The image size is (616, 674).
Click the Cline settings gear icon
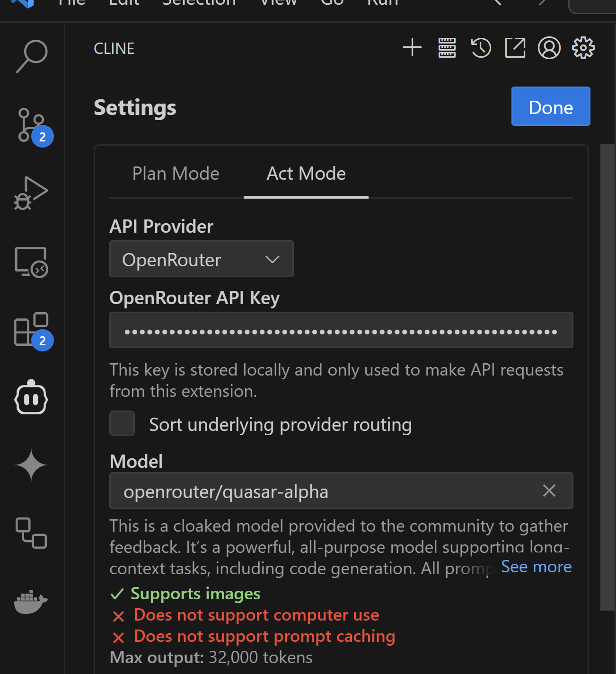[x=583, y=48]
